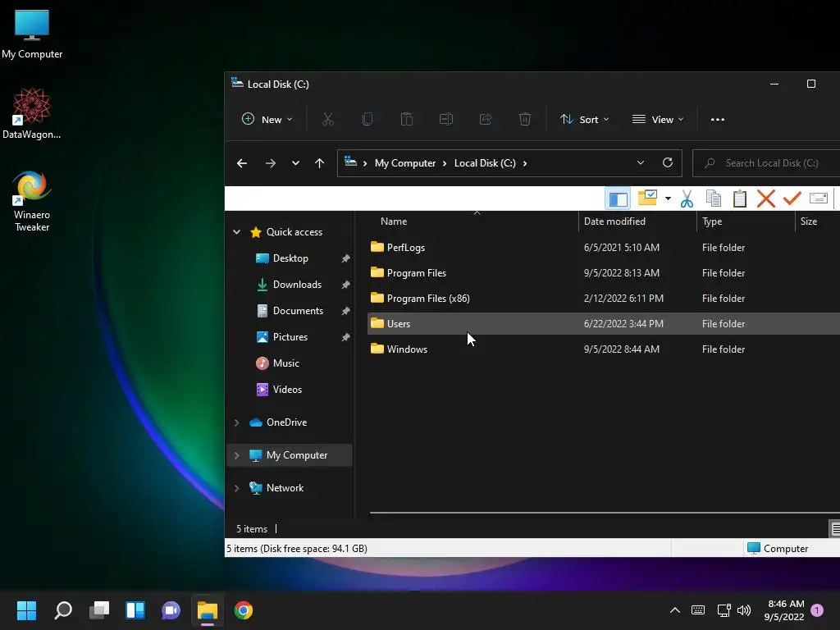Viewport: 840px width, 630px height.
Task: Click the Copy pages icon in classic toolbar
Action: pyautogui.click(x=713, y=199)
